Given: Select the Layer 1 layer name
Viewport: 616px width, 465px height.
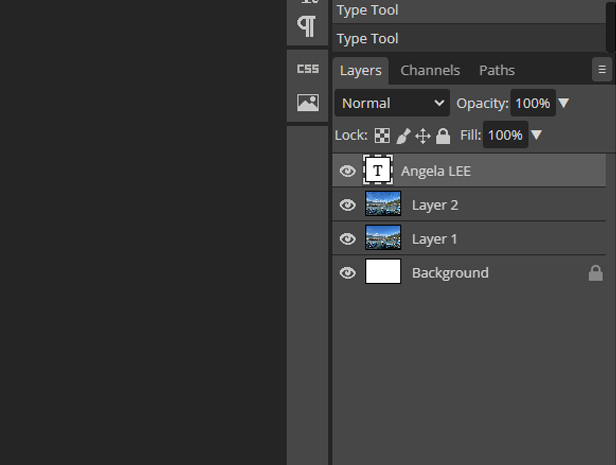Looking at the screenshot, I should [435, 239].
